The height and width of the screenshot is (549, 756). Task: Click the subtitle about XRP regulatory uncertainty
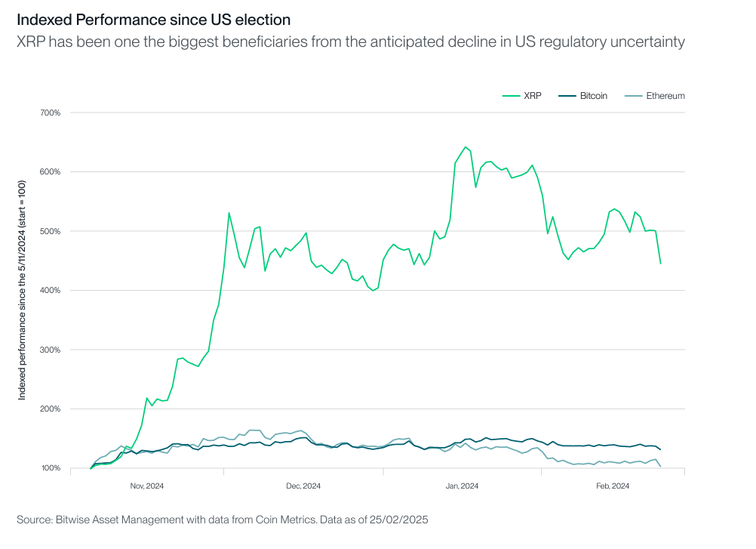point(350,42)
